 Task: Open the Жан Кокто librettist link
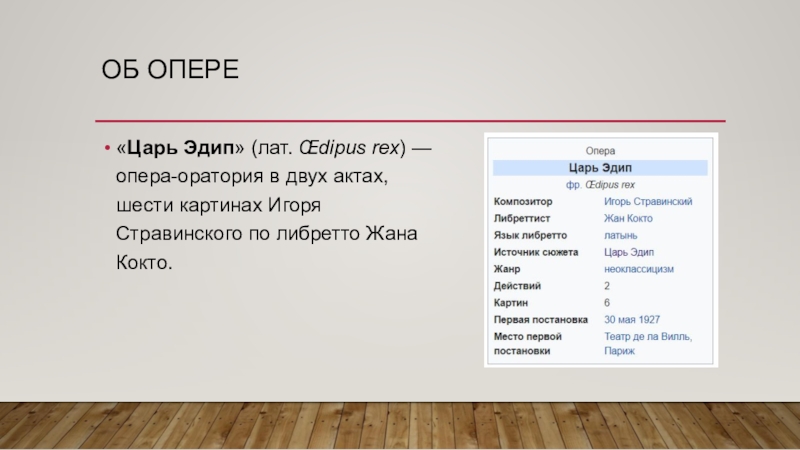tap(630, 219)
